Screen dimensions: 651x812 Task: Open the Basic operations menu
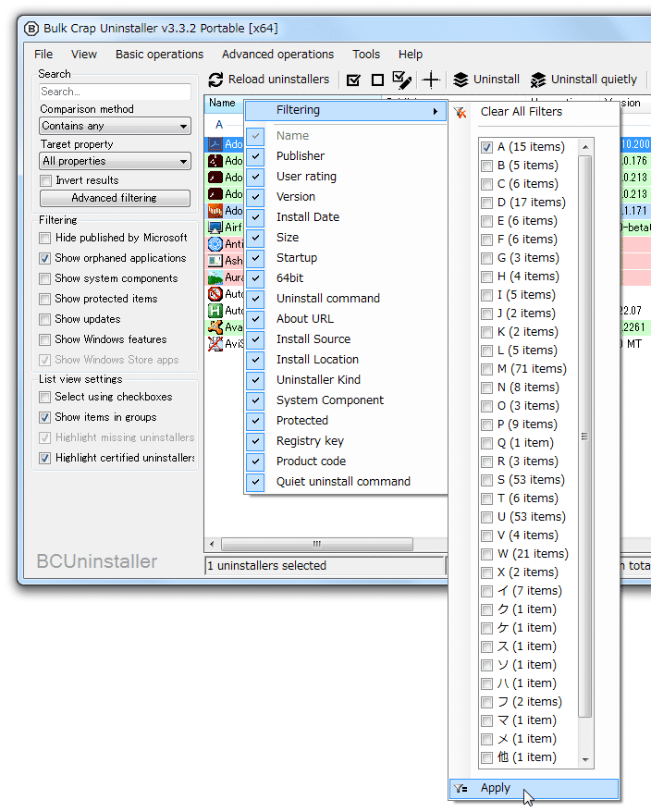pos(159,55)
